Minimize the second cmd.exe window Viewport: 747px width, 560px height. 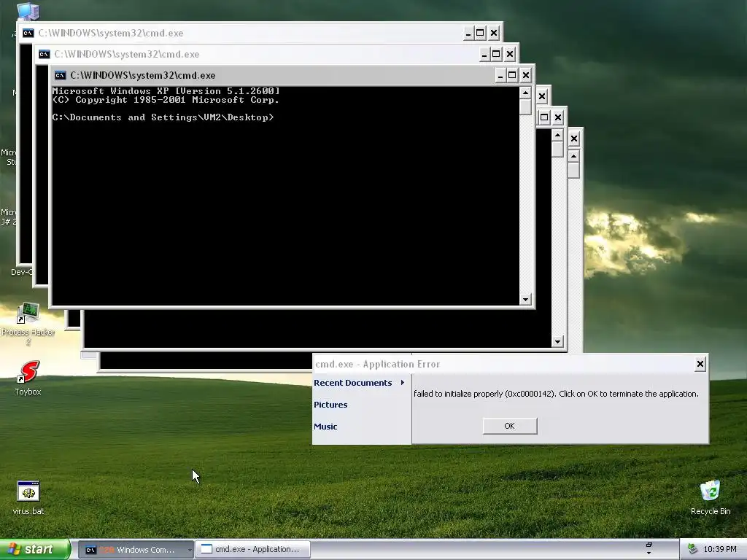[484, 54]
